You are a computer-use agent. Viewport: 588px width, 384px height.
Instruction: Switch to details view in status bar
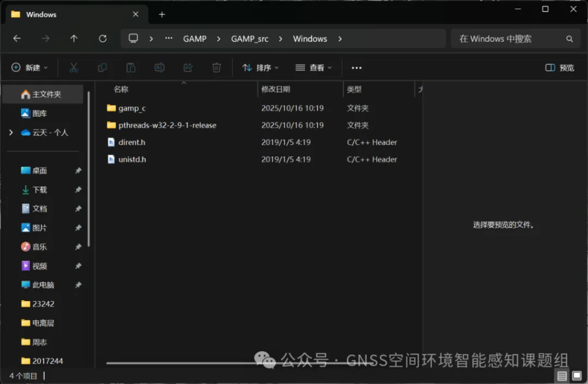click(x=562, y=376)
